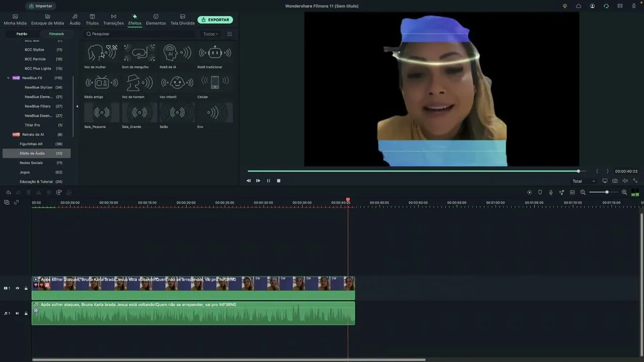Pause the preview playback

(268, 180)
